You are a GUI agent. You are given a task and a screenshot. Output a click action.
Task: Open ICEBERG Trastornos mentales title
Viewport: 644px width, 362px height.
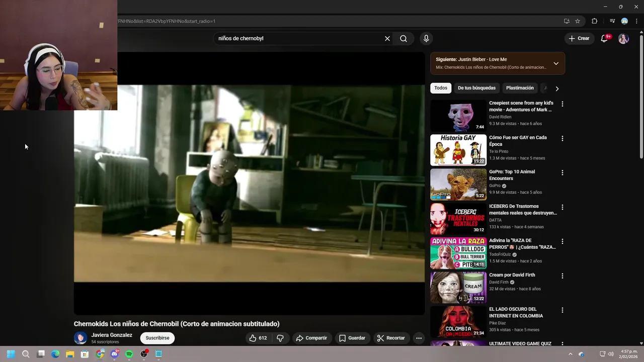[523, 209]
